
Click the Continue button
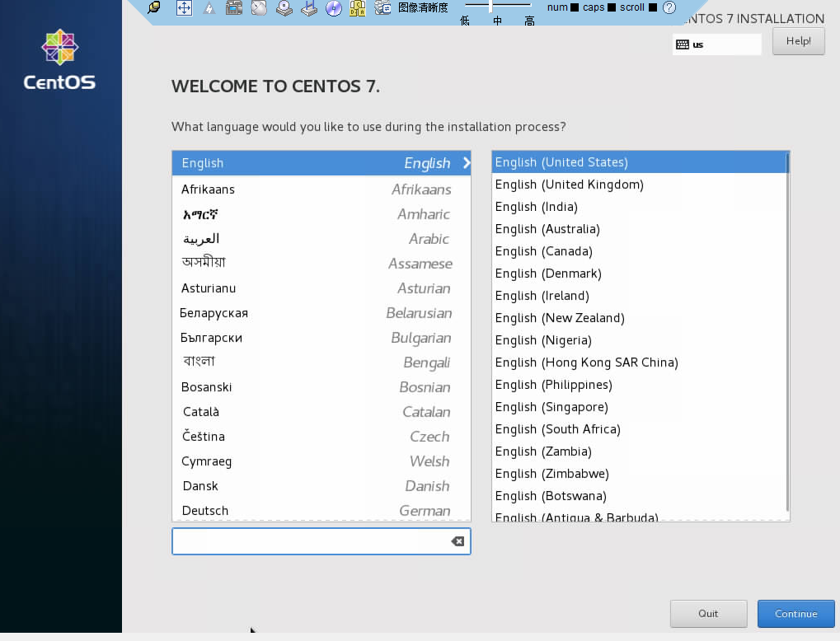pos(796,614)
